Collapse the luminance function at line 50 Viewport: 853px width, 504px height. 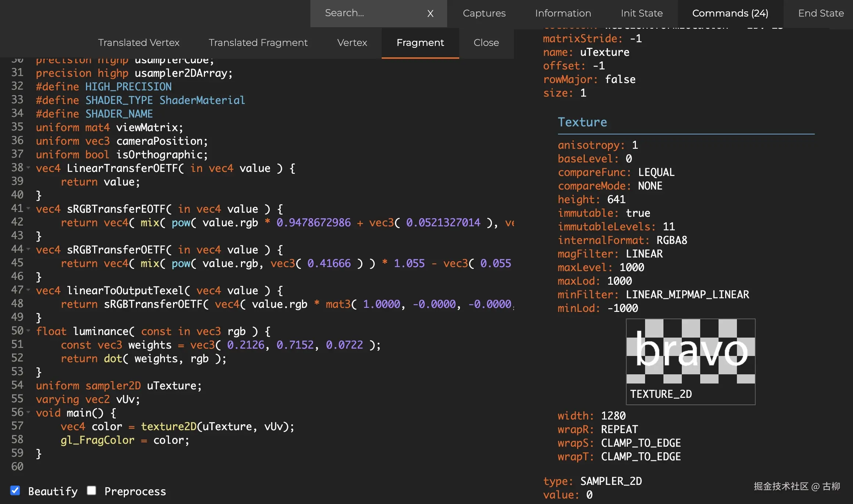click(28, 331)
